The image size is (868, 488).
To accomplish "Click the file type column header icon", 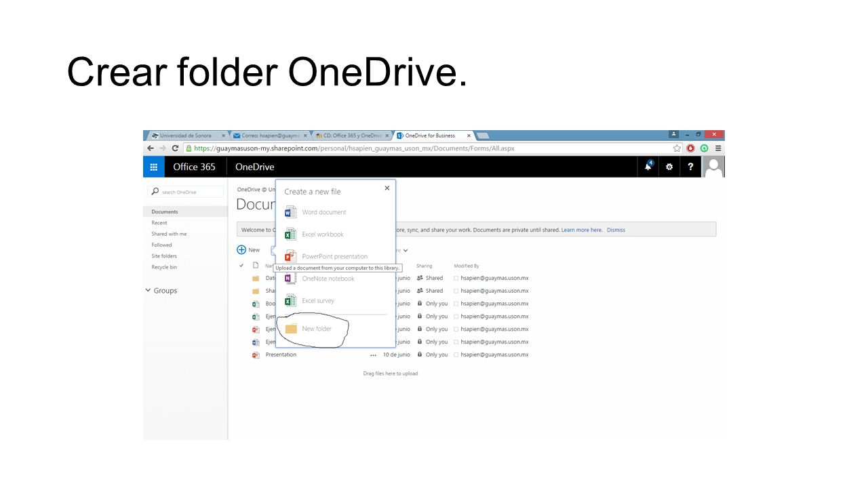I will [x=256, y=265].
